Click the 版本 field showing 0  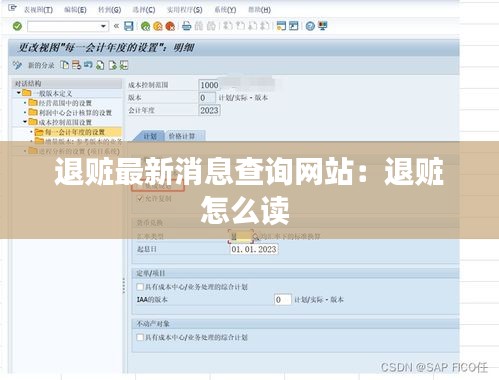(x=207, y=98)
